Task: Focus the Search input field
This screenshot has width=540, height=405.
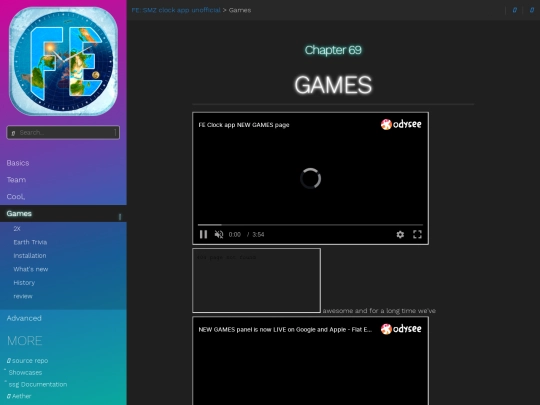Action: point(63,133)
